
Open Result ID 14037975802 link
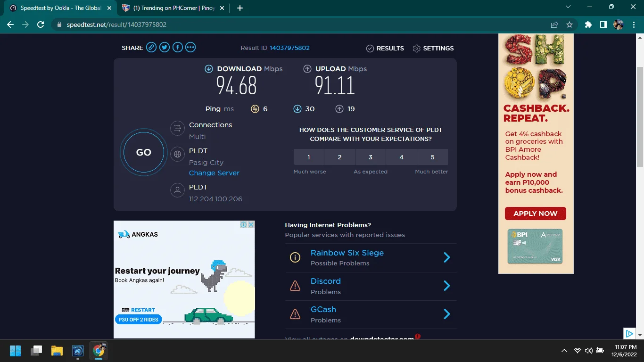289,48
